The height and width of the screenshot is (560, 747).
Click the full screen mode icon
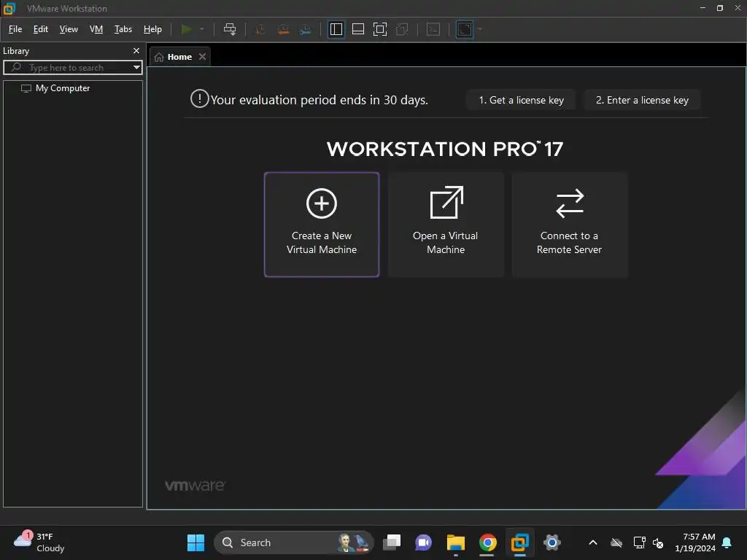pos(379,29)
